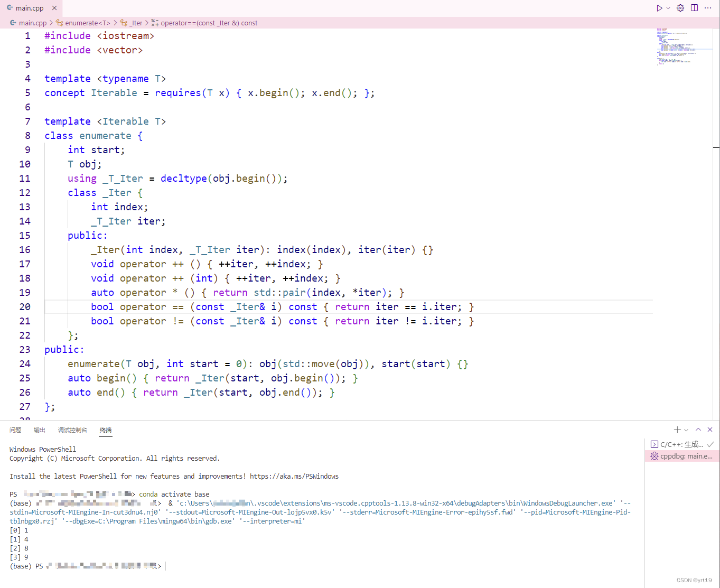Switch to the 输出 panel tab

click(40, 430)
